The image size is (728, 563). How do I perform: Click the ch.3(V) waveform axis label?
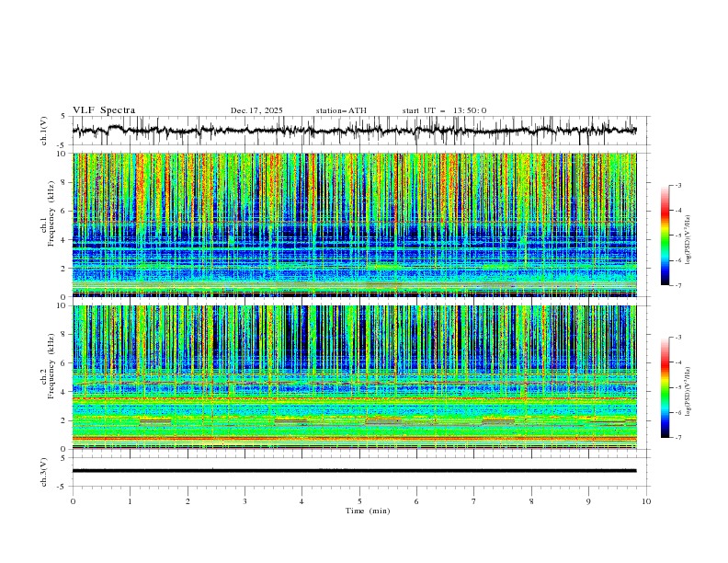click(x=44, y=470)
